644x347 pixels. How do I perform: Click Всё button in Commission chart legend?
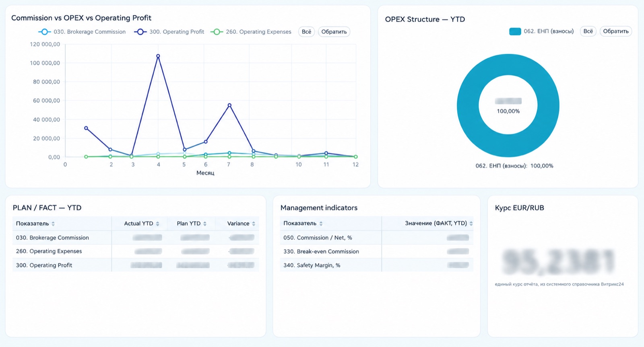pos(306,32)
